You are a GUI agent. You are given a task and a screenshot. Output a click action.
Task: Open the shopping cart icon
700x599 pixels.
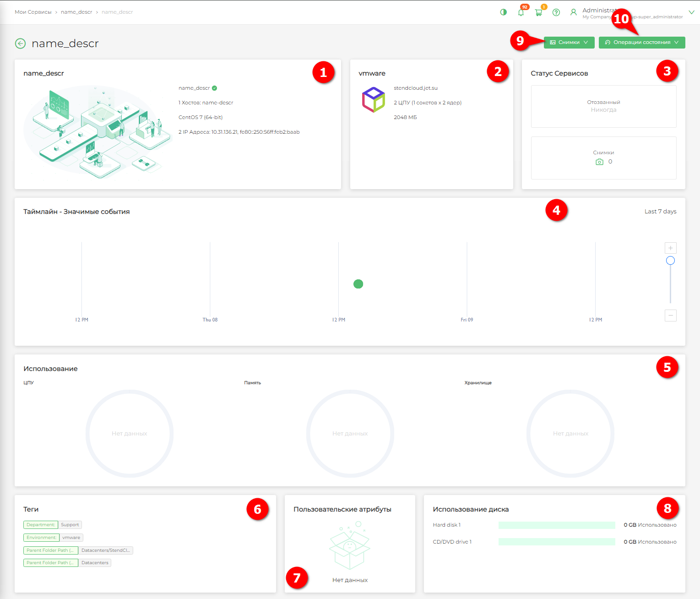tap(538, 12)
